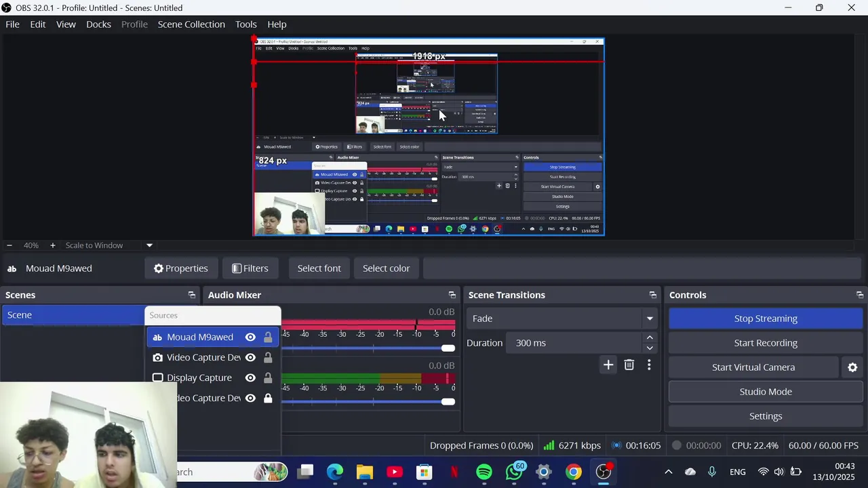Hide the Display Capture source

pyautogui.click(x=250, y=378)
